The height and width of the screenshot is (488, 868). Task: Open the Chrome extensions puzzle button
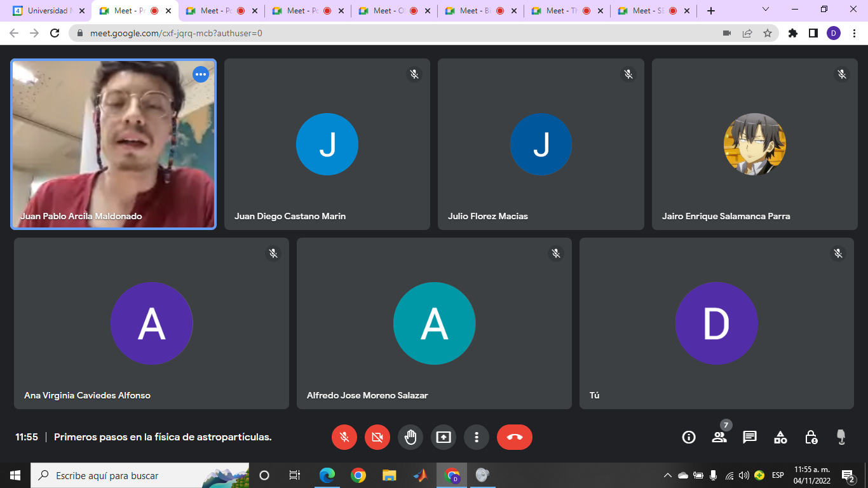[792, 33]
